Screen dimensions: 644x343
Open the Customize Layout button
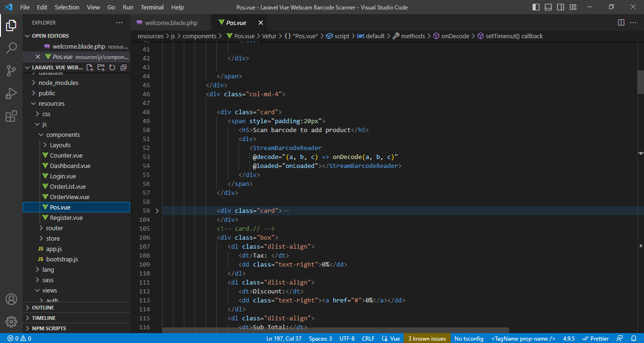tap(573, 7)
